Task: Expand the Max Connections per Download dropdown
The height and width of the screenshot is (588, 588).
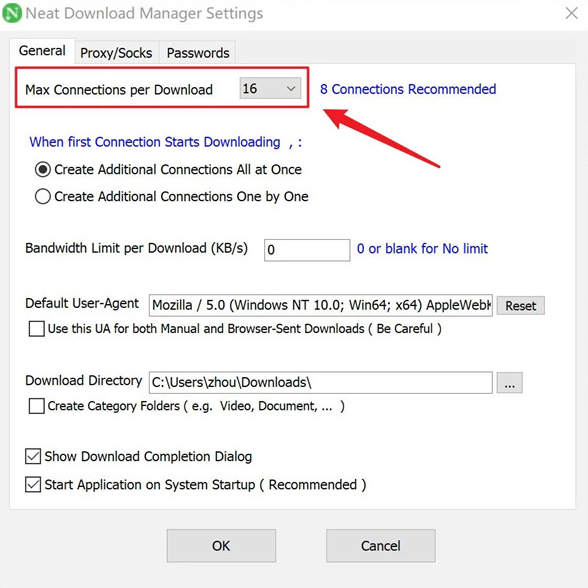Action: tap(270, 88)
